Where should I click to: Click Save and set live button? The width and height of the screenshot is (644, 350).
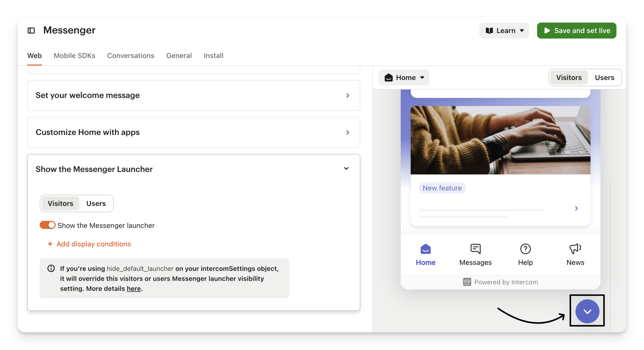pos(576,30)
